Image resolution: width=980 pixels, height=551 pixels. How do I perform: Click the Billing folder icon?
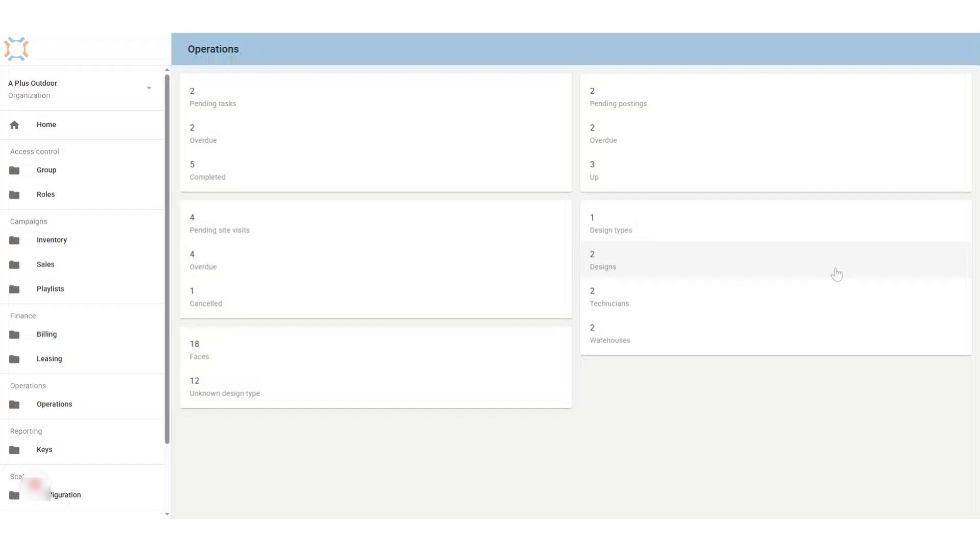[14, 335]
